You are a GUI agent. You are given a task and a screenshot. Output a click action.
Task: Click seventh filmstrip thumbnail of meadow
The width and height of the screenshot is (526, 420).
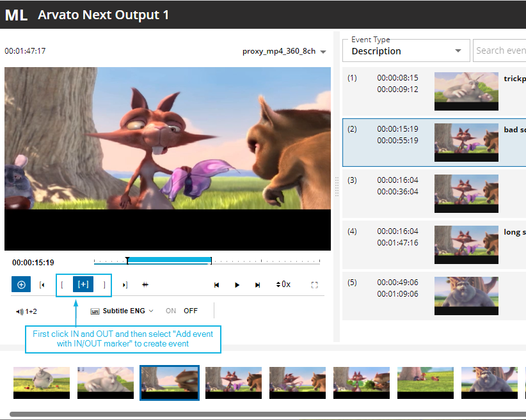tap(426, 383)
